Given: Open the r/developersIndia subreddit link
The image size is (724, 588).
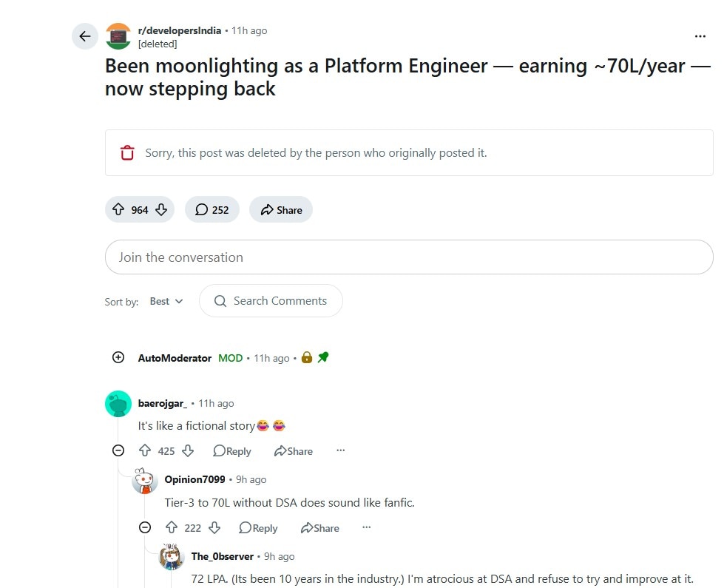Looking at the screenshot, I should 179,30.
